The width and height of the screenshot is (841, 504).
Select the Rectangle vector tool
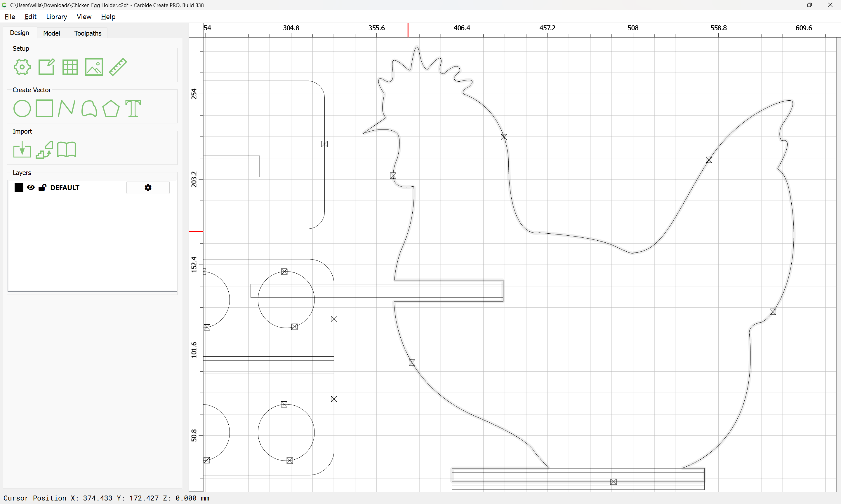pyautogui.click(x=44, y=109)
